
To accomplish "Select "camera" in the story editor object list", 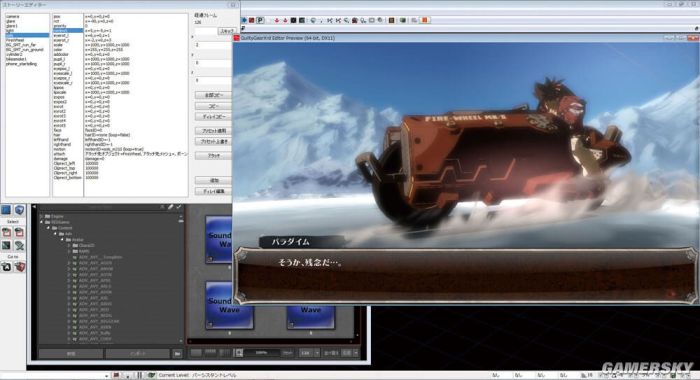I will (x=12, y=17).
